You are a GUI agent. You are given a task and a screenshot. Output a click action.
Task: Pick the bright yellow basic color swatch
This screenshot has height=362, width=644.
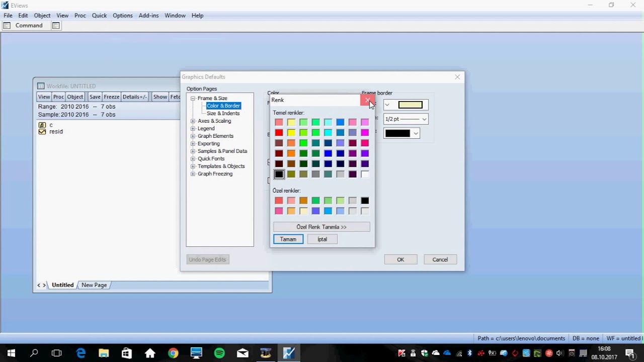291,133
